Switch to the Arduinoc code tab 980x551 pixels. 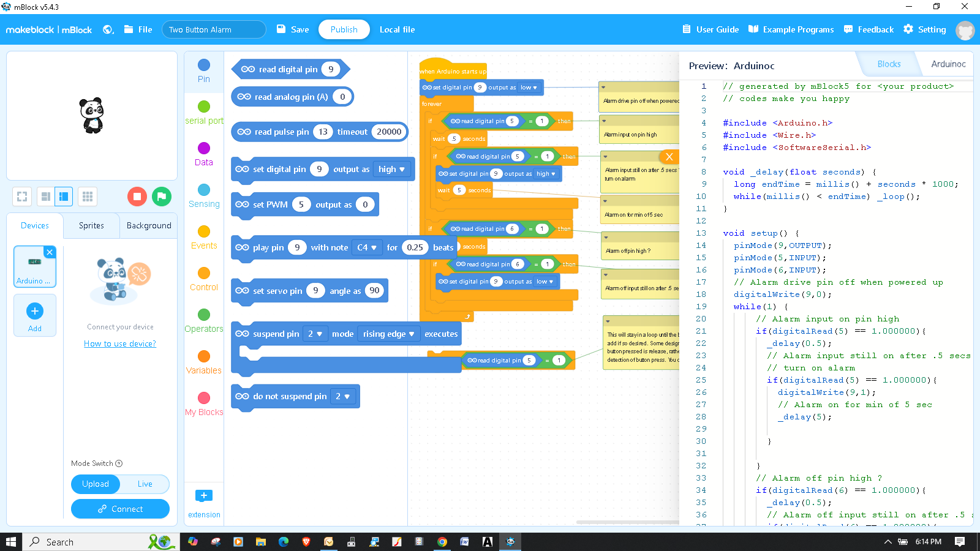948,64
